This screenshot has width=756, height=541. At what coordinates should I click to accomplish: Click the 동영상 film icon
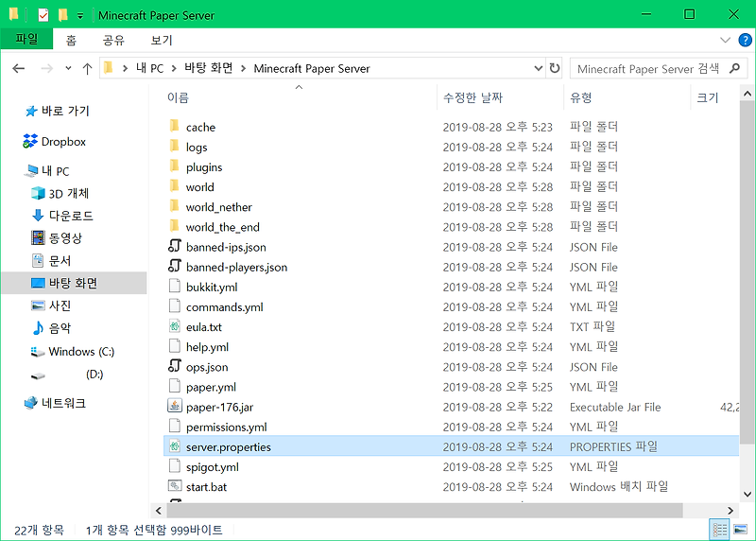38,237
